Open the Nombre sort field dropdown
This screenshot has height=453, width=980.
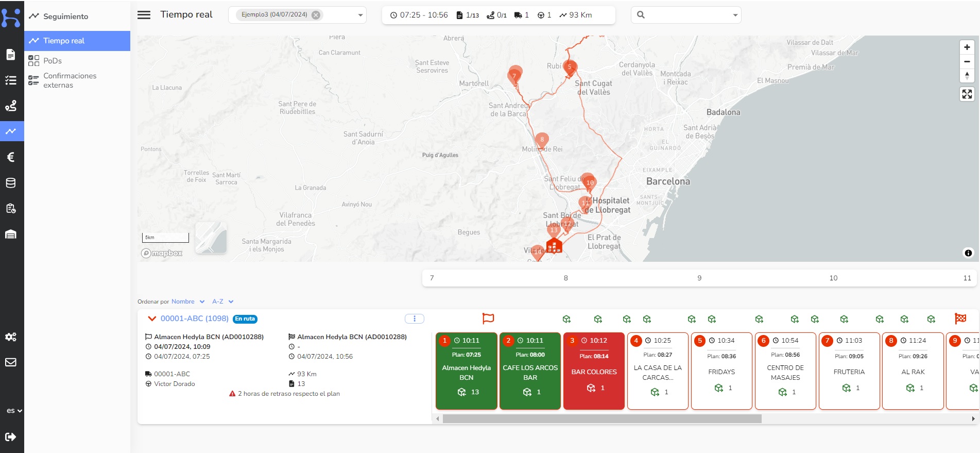point(188,301)
